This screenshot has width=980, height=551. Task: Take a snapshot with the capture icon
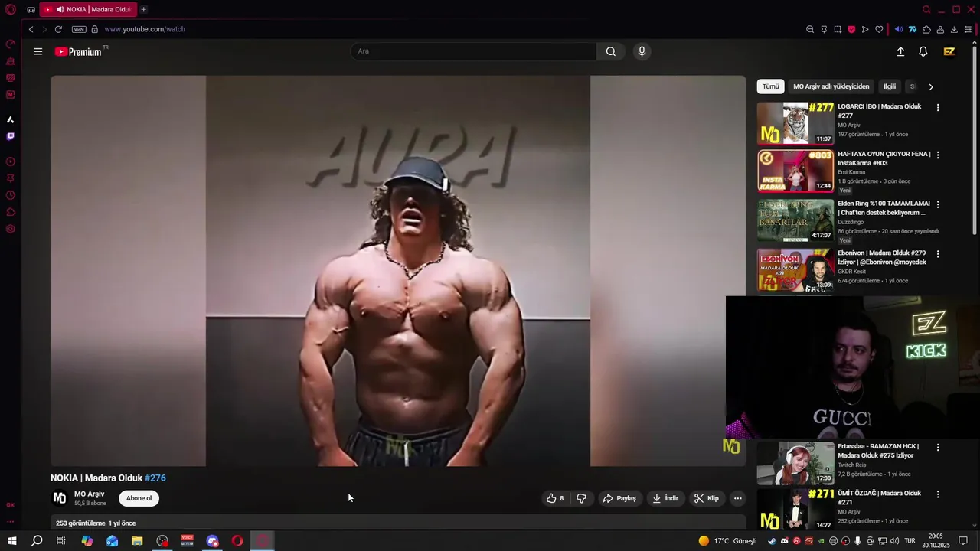click(x=838, y=29)
